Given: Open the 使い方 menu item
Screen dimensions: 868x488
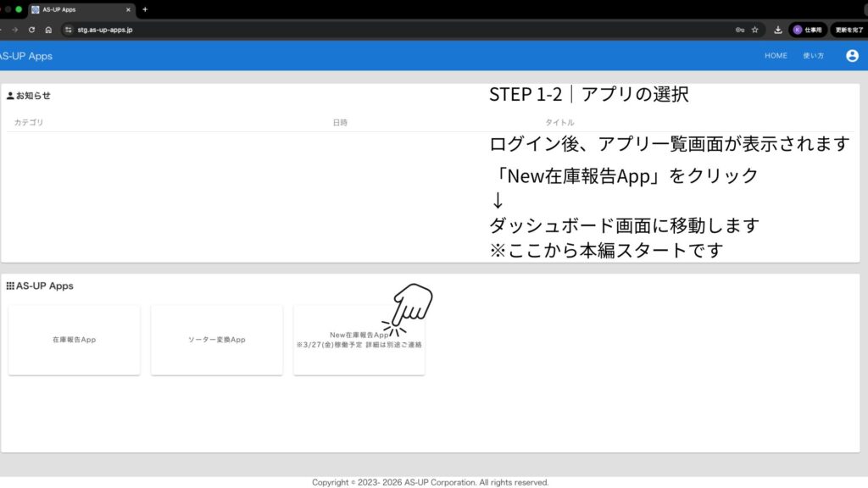Looking at the screenshot, I should [x=813, y=56].
